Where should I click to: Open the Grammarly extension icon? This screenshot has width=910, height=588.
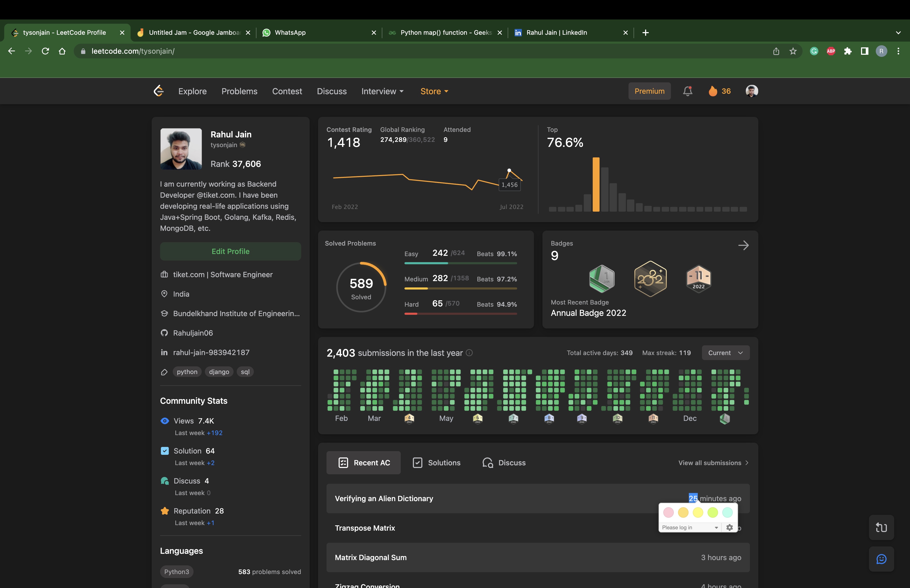[814, 51]
